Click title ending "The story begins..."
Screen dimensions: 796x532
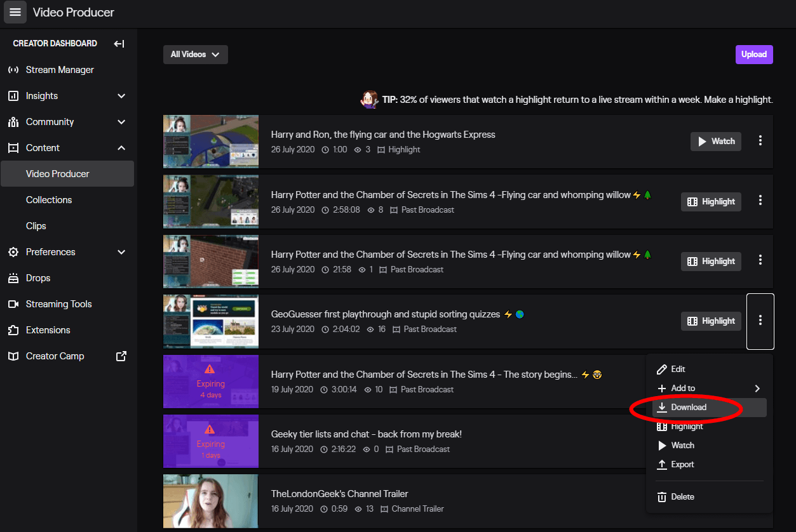424,375
